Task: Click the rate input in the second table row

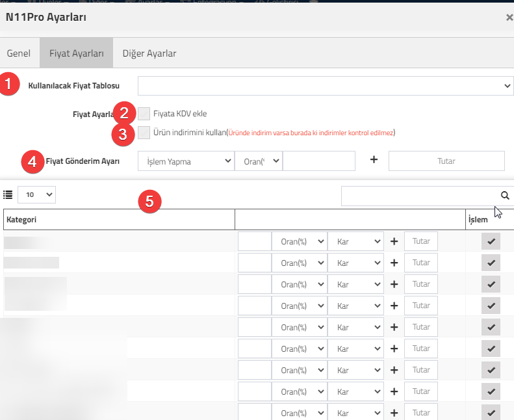Action: click(x=255, y=263)
